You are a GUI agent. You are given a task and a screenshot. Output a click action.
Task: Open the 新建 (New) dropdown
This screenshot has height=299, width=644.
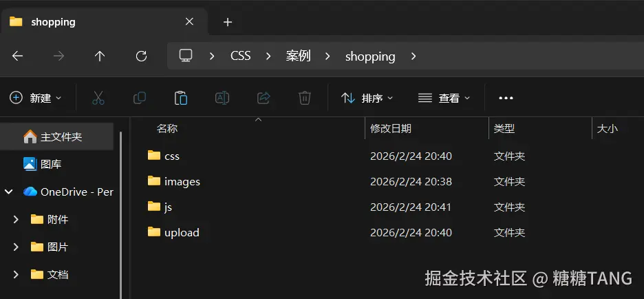(x=35, y=98)
